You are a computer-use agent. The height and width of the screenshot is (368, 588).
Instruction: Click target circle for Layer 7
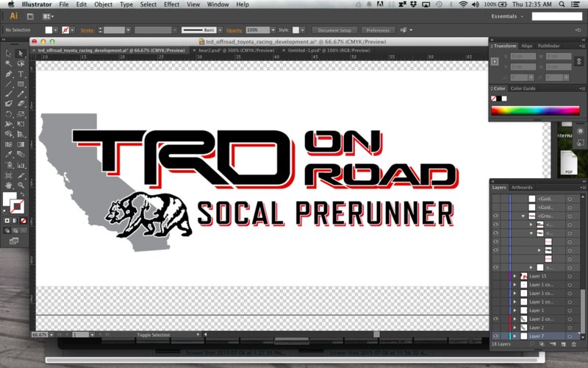pyautogui.click(x=570, y=336)
